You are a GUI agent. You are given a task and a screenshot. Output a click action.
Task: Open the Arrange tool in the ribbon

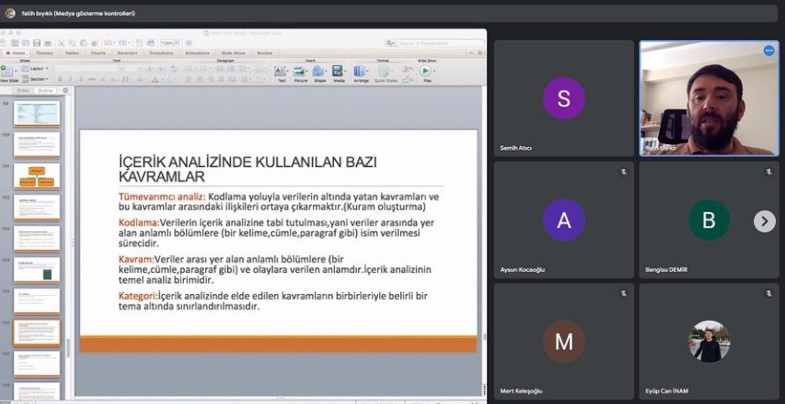click(x=360, y=72)
